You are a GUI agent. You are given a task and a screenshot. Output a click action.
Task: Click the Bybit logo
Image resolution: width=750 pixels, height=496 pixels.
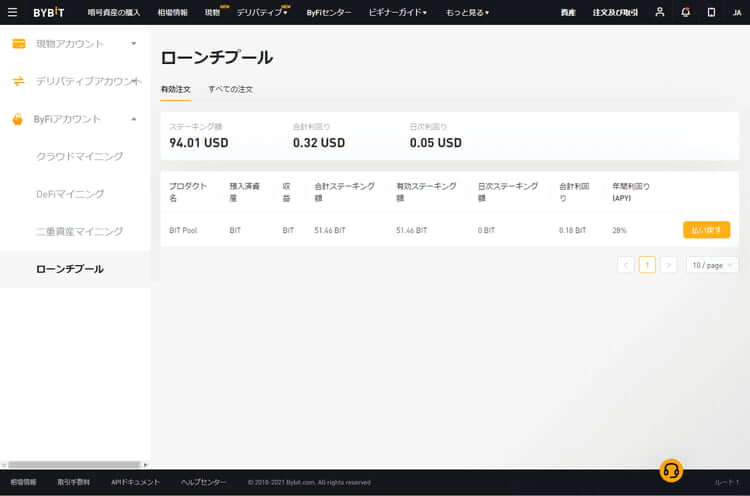coord(48,12)
